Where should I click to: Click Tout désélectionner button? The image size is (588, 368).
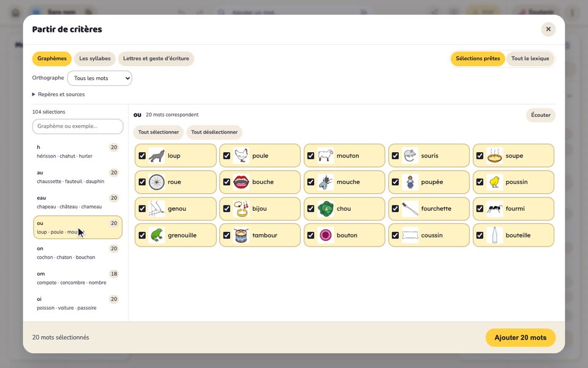[x=214, y=132]
